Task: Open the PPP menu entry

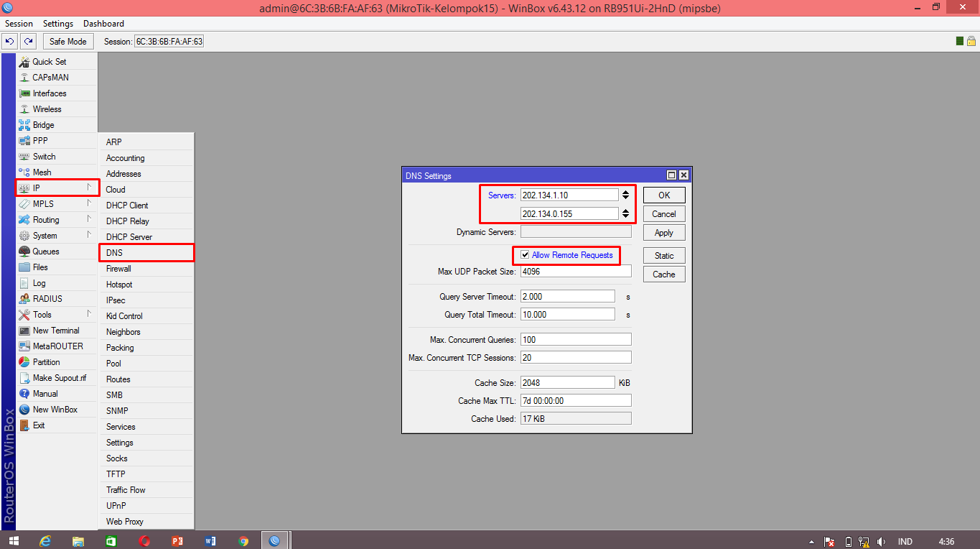Action: click(57, 141)
